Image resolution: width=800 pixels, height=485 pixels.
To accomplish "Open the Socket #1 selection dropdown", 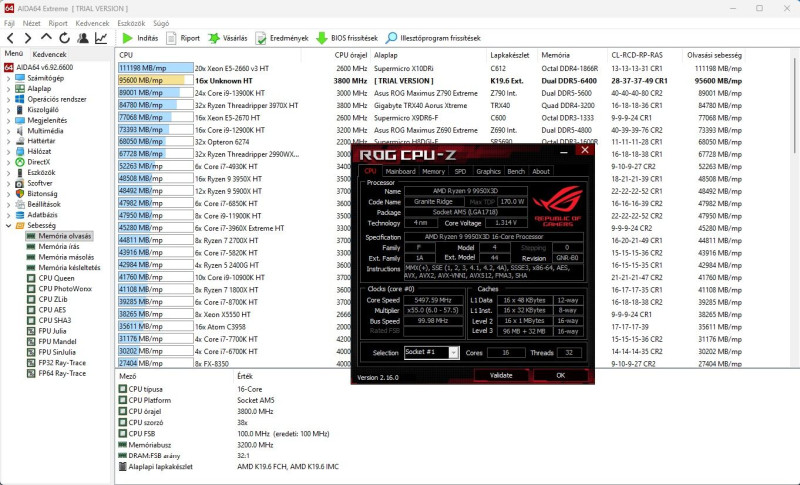I will [454, 352].
